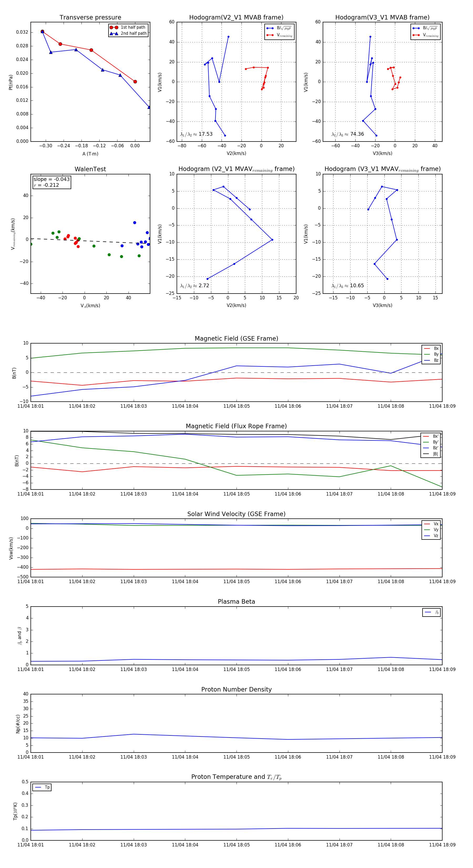Click the "11/04 18:05" tick under Plasma Beta plot
Screen dimensions: 473x868
(236, 669)
